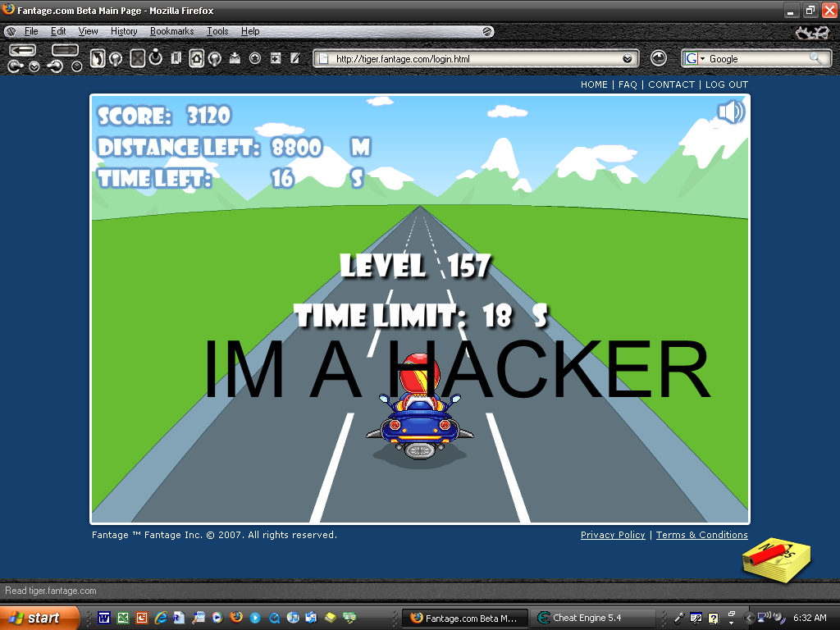Open the address bar URL history dropdown
The image size is (840, 630).
(x=628, y=59)
